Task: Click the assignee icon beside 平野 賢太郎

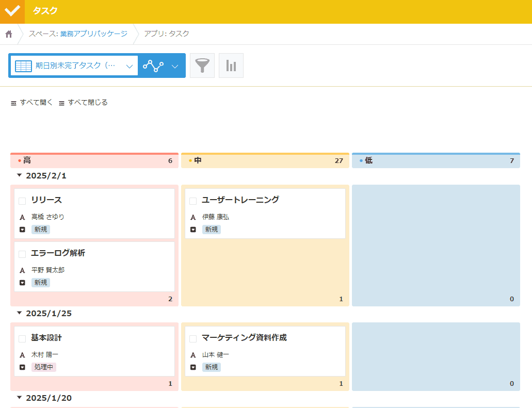Action: (x=22, y=270)
